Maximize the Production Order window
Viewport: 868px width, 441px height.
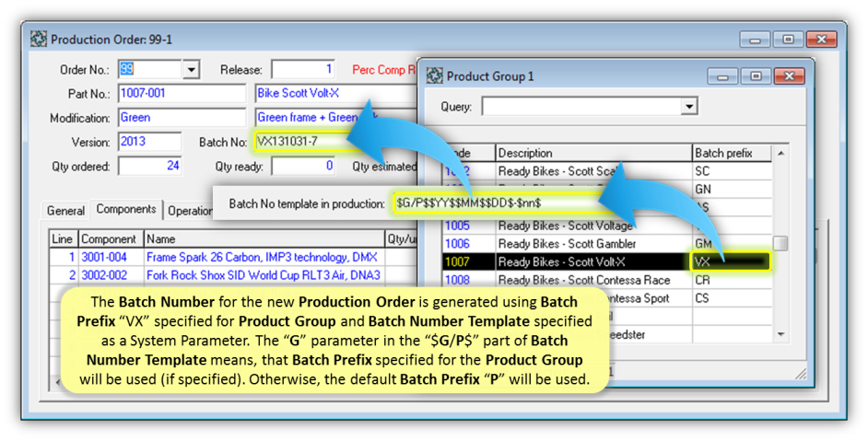[x=788, y=40]
